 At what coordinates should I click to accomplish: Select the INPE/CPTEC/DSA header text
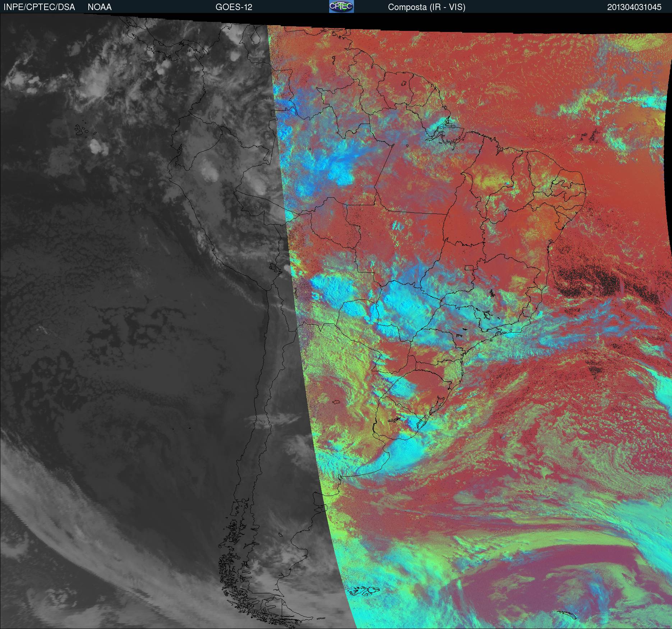(x=39, y=7)
